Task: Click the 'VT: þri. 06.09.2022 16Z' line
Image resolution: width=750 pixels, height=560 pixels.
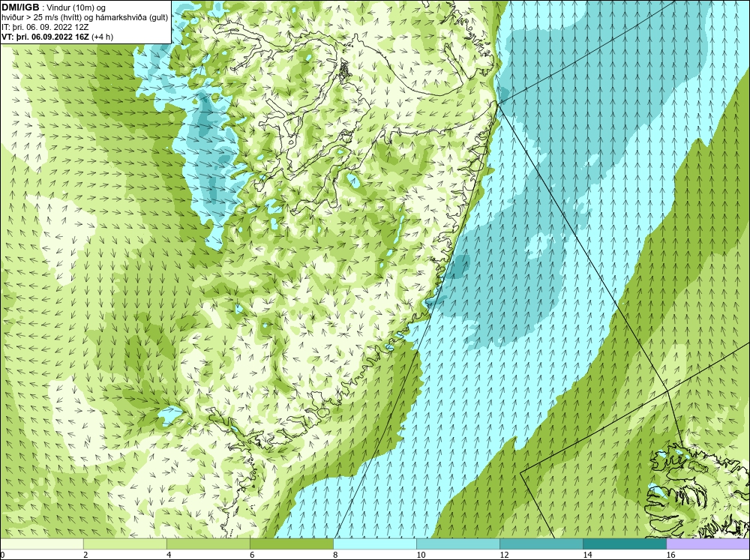Action: (45, 37)
